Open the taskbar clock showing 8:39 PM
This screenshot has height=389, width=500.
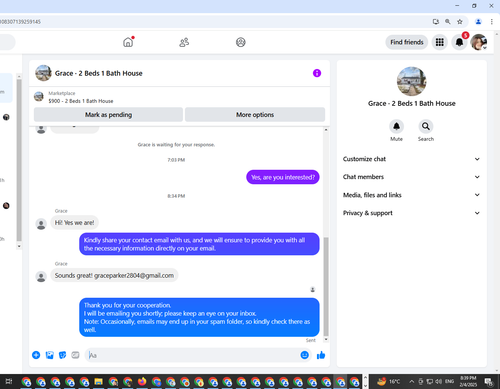[468, 381]
